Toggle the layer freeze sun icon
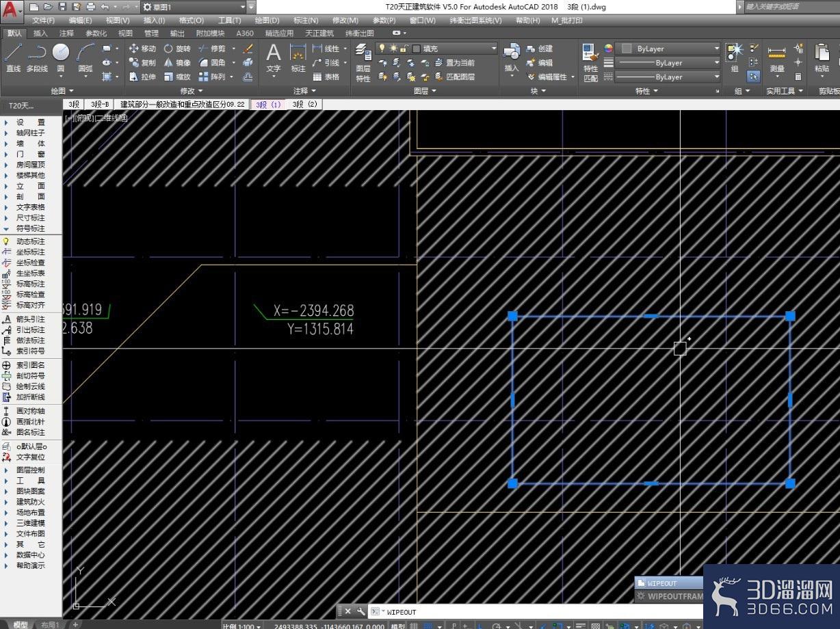The image size is (840, 629). pos(393,48)
